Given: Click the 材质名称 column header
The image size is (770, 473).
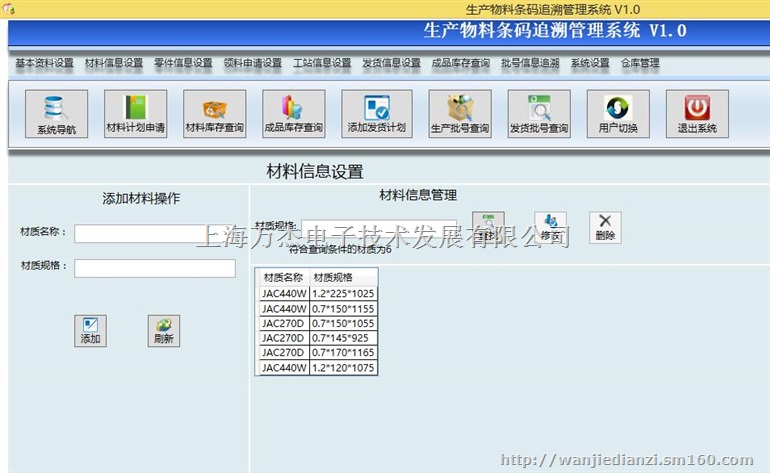Looking at the screenshot, I should tap(283, 278).
